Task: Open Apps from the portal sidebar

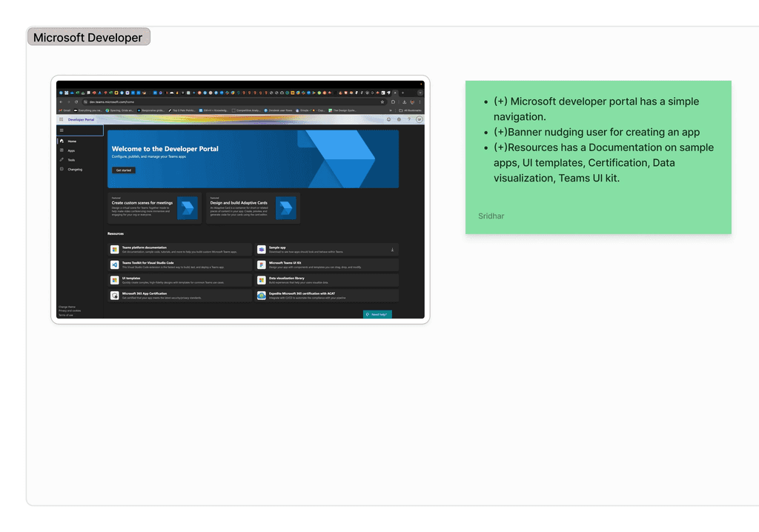Action: tap(70, 150)
